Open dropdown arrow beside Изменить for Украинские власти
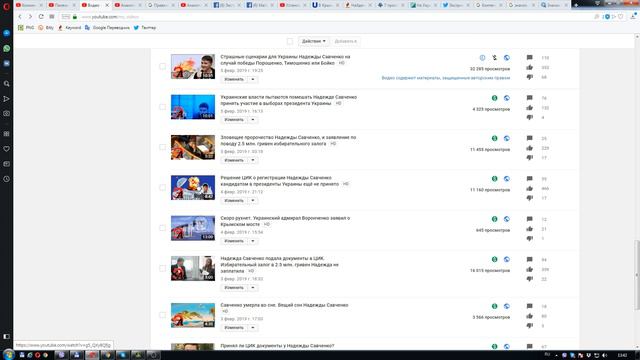The height and width of the screenshot is (360, 640). (x=253, y=120)
